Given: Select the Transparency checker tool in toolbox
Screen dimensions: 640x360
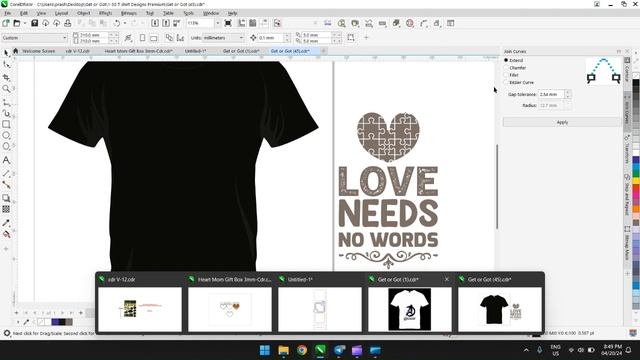Looking at the screenshot, I should pyautogui.click(x=6, y=209).
